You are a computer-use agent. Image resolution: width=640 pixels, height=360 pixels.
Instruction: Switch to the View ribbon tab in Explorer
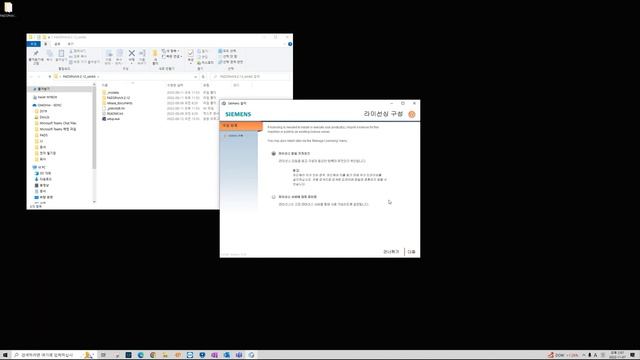tap(70, 44)
